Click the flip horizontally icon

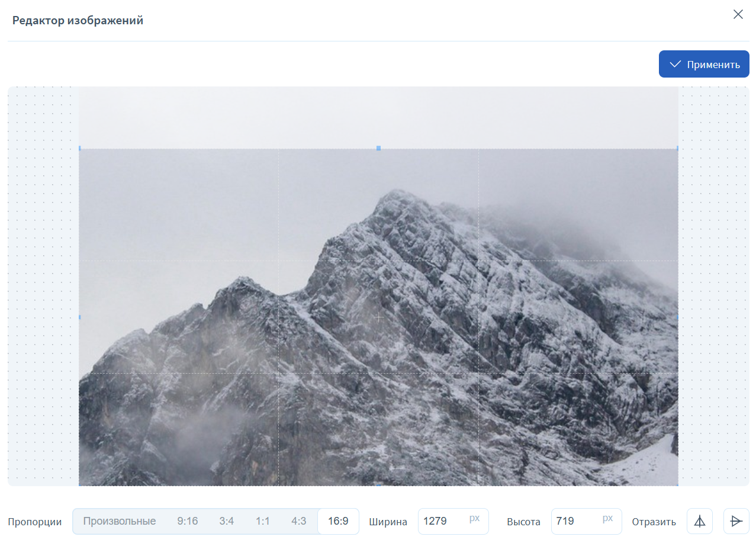pos(700,521)
